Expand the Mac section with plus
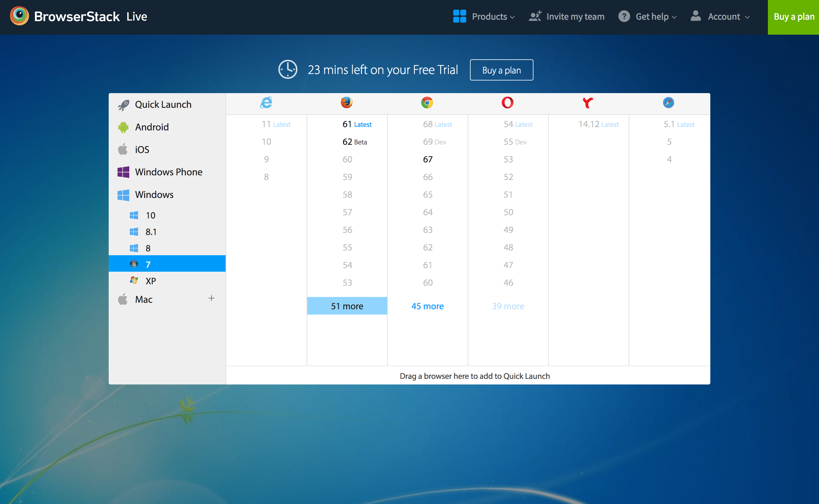The width and height of the screenshot is (819, 504). [x=211, y=298]
